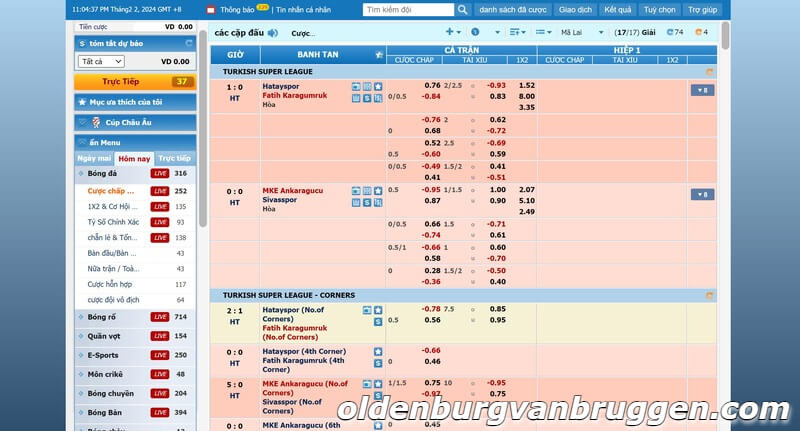Screen dimensions: 800x431
Task: Open danh sách đã cược menu
Action: [x=512, y=10]
